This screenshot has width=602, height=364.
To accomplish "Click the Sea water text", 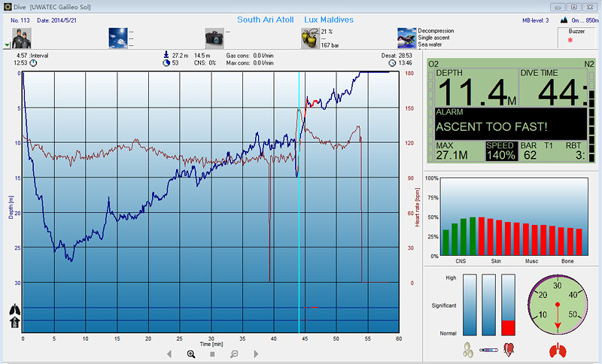I will point(430,44).
